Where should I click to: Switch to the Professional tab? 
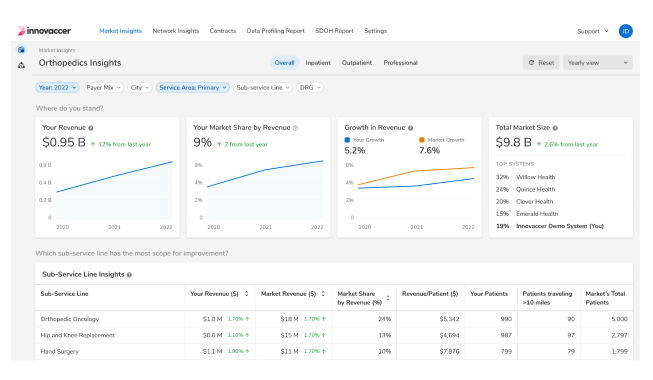[x=401, y=63]
